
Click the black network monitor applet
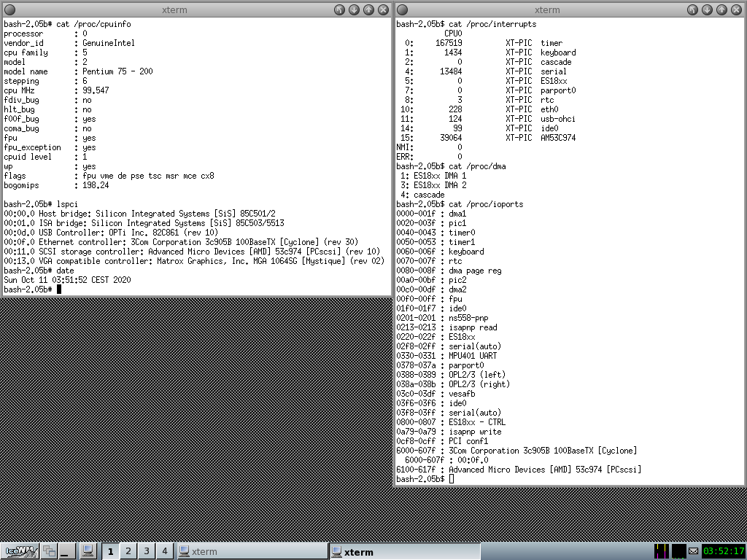point(678,551)
